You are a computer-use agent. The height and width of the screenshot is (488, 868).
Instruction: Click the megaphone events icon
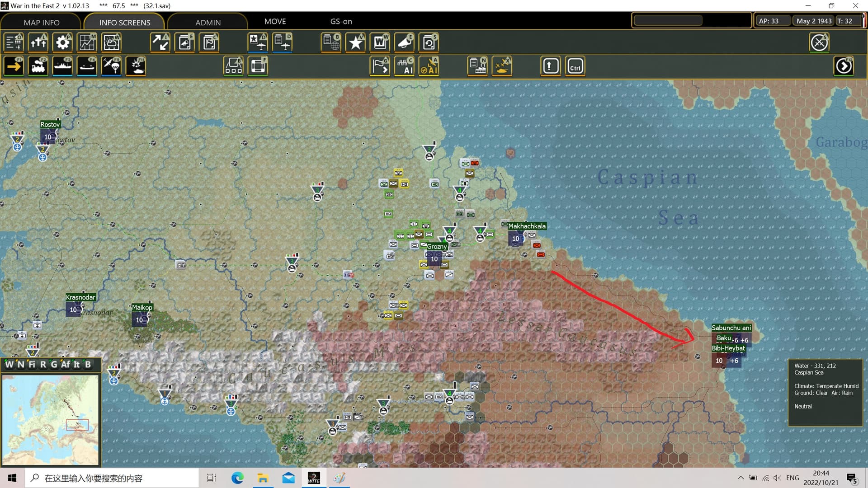[404, 42]
